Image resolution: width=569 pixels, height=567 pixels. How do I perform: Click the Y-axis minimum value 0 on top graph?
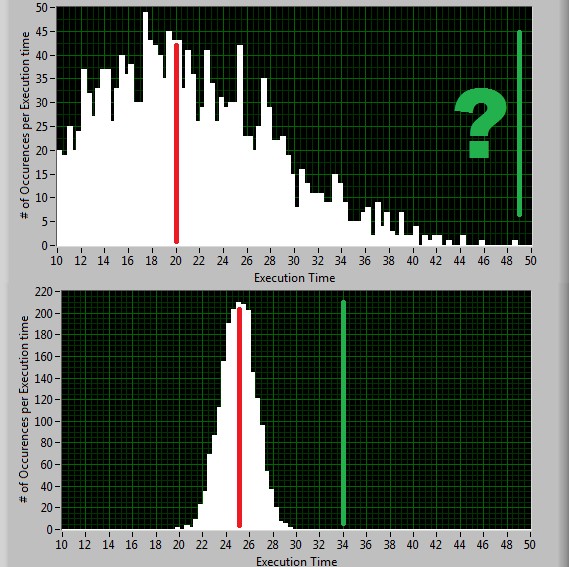point(44,245)
